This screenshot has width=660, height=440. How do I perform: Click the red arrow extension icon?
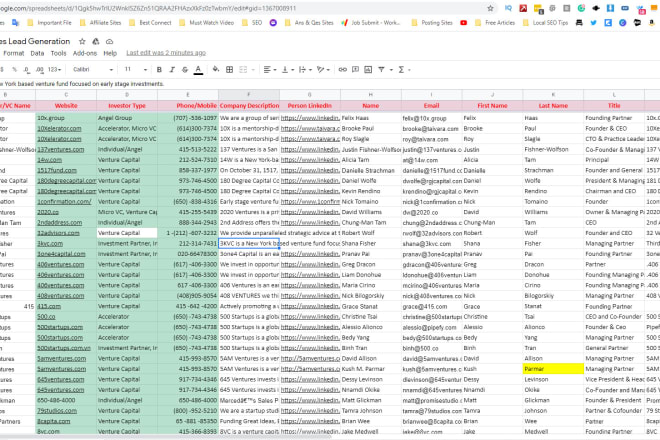point(523,8)
